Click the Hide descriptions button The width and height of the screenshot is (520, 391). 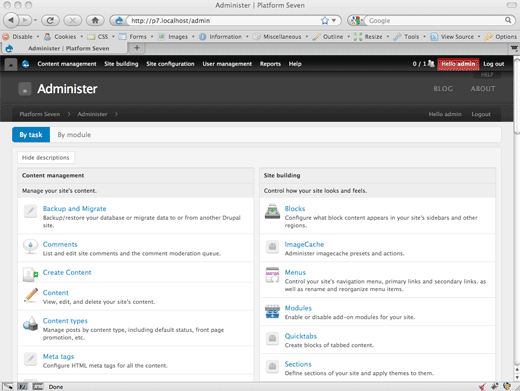pos(46,157)
